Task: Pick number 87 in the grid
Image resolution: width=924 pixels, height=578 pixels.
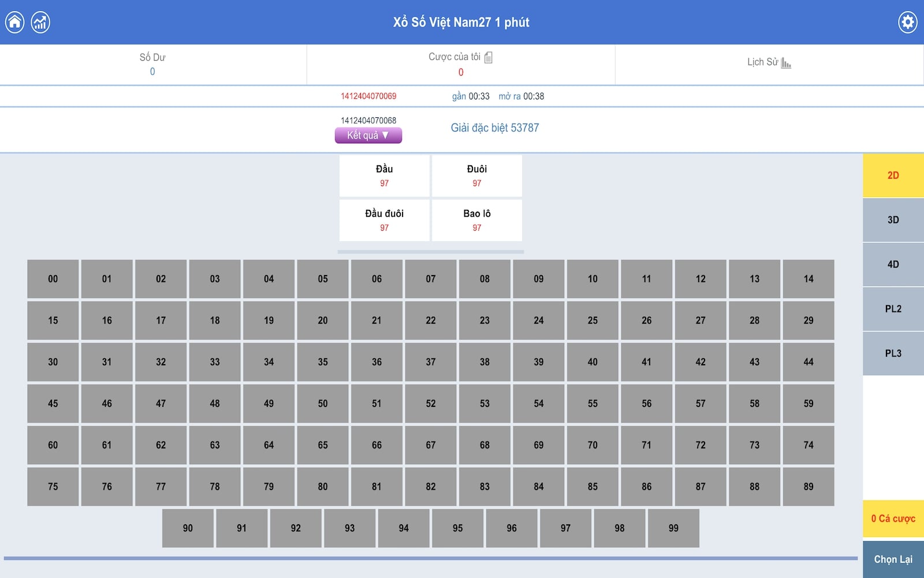Action: (701, 487)
